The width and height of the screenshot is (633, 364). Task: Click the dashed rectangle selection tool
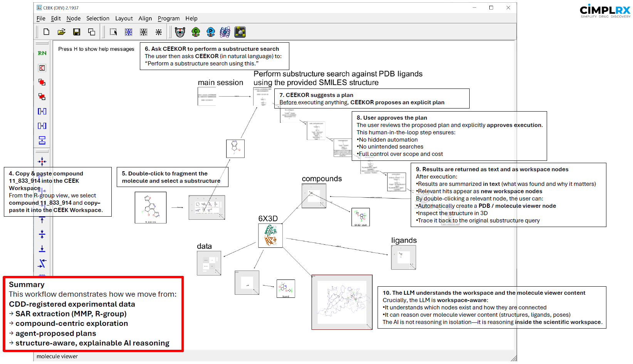113,32
